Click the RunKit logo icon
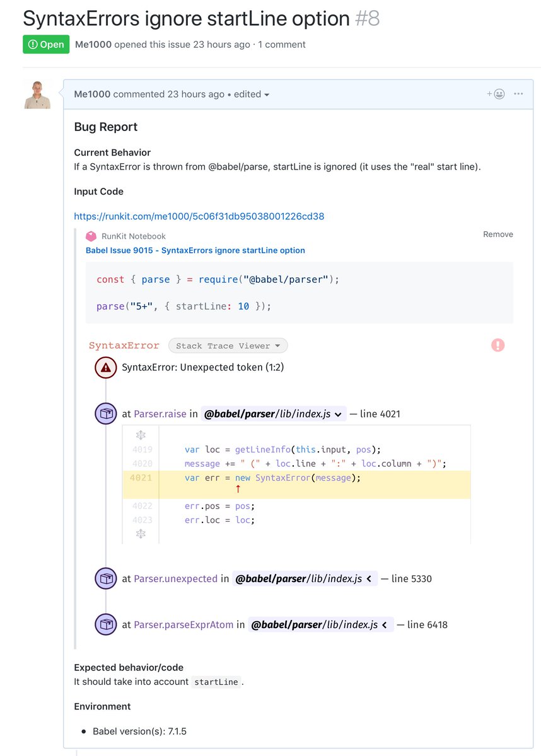 click(x=91, y=236)
